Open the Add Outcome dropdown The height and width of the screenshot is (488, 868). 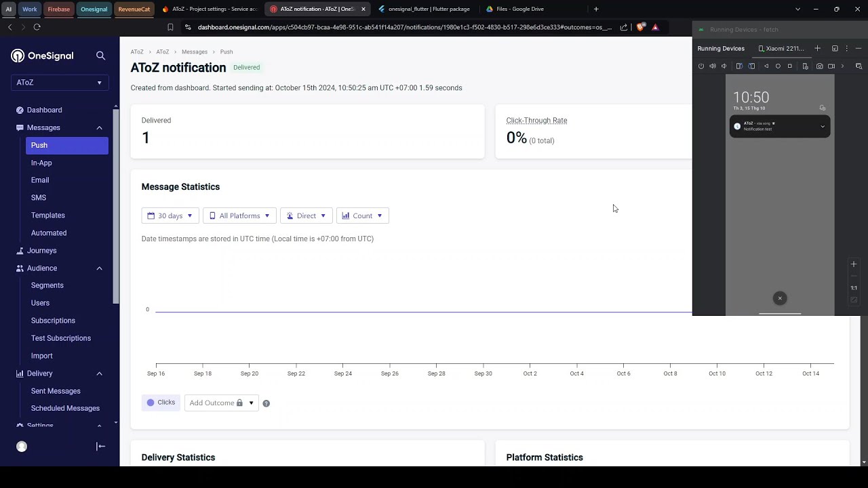(221, 403)
